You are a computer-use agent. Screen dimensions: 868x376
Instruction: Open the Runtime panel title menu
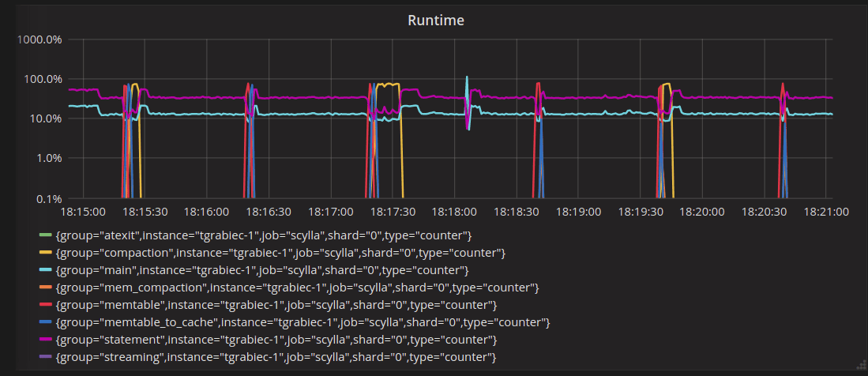436,21
